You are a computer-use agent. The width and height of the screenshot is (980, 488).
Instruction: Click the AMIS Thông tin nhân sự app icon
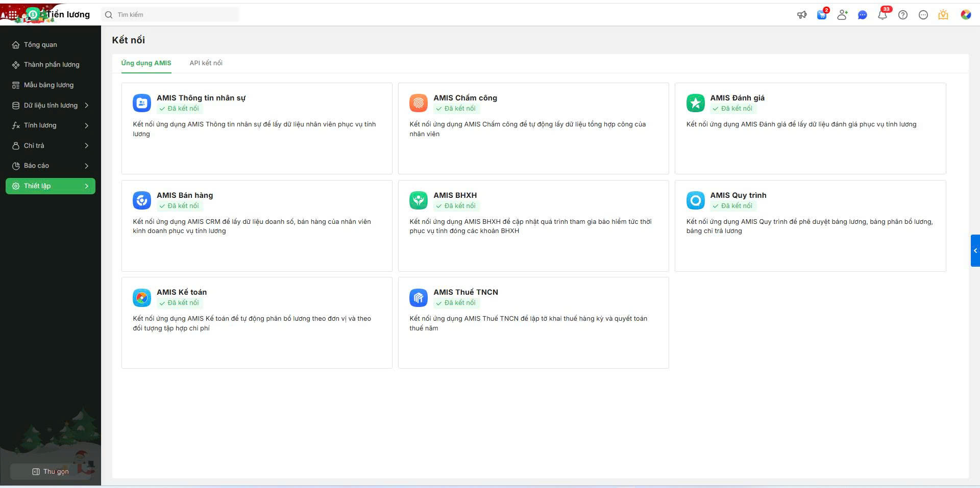click(142, 103)
